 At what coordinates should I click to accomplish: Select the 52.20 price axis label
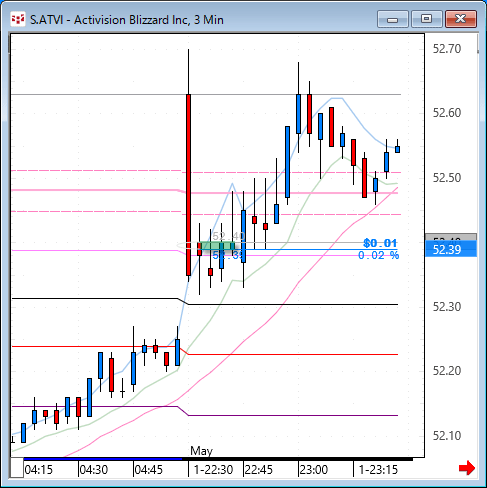pos(447,371)
